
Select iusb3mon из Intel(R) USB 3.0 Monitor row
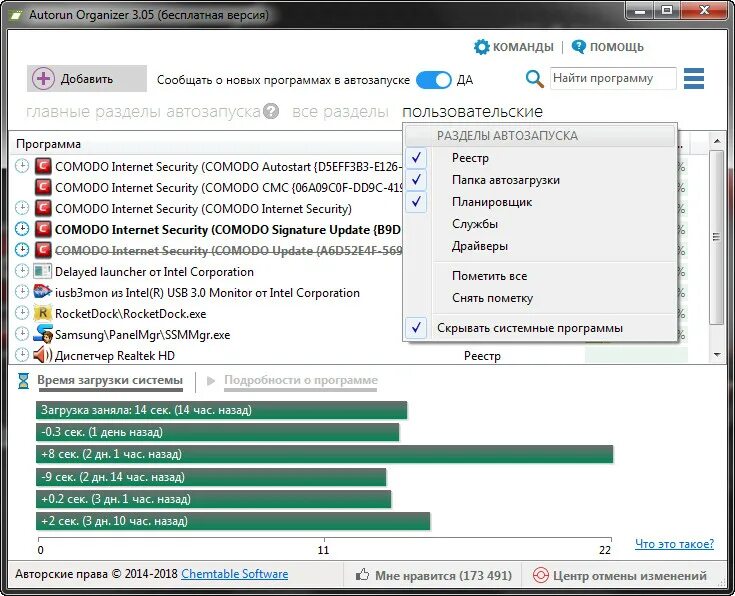207,293
